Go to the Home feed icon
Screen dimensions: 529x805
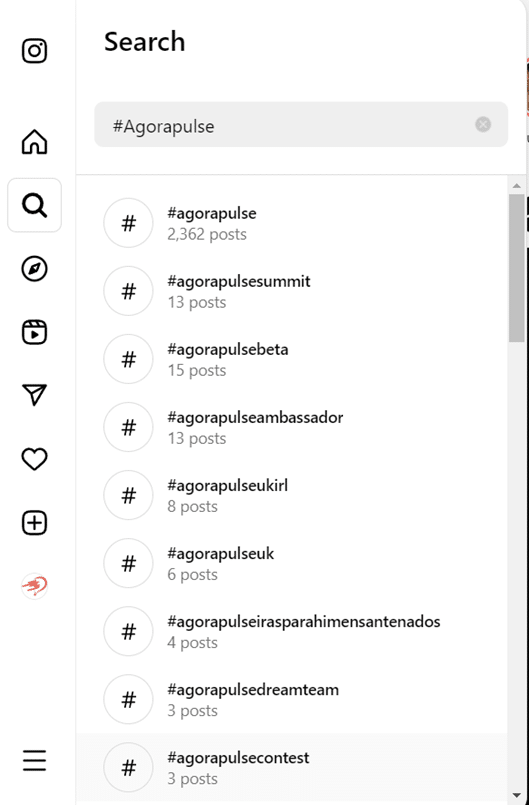(x=34, y=142)
